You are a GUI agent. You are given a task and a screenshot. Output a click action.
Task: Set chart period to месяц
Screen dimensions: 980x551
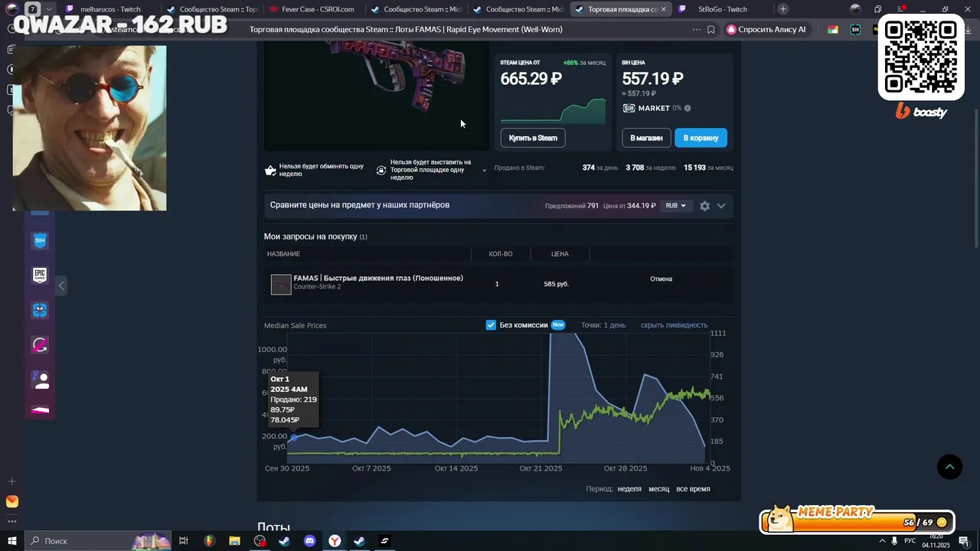tap(658, 489)
